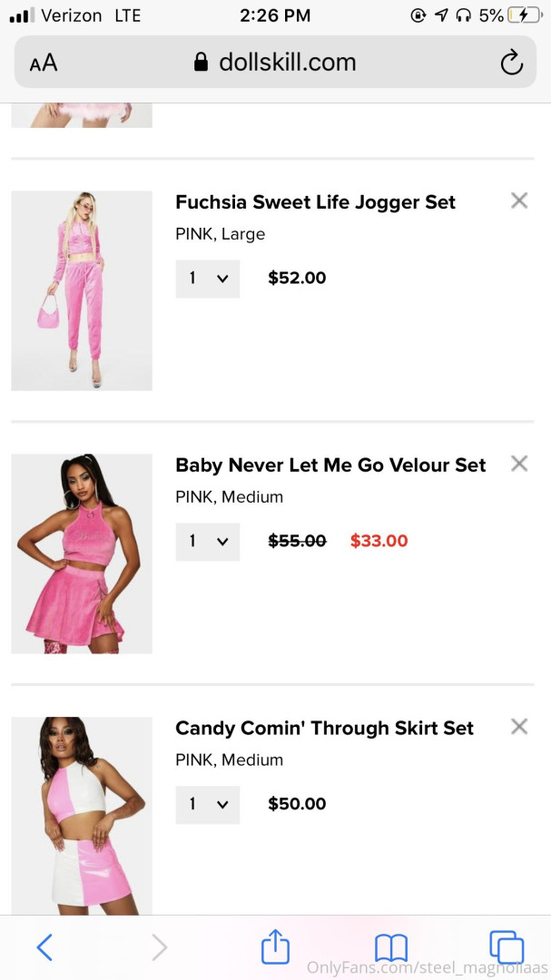Open quantity dropdown for Fuchsia Jogger Set

coord(208,279)
